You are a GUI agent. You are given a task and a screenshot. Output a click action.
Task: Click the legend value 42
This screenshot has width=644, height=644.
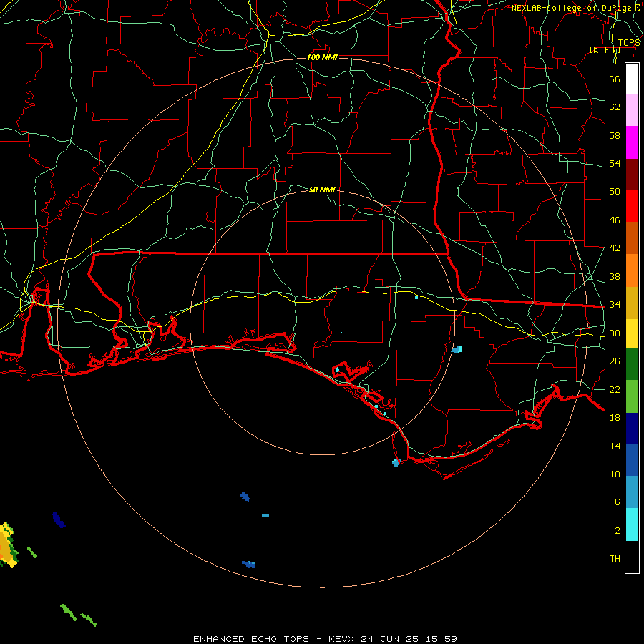point(615,248)
